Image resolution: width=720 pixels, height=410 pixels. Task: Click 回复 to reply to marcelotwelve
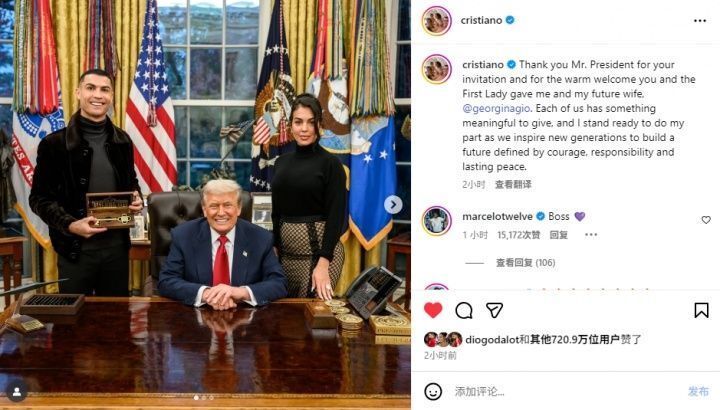pyautogui.click(x=559, y=235)
